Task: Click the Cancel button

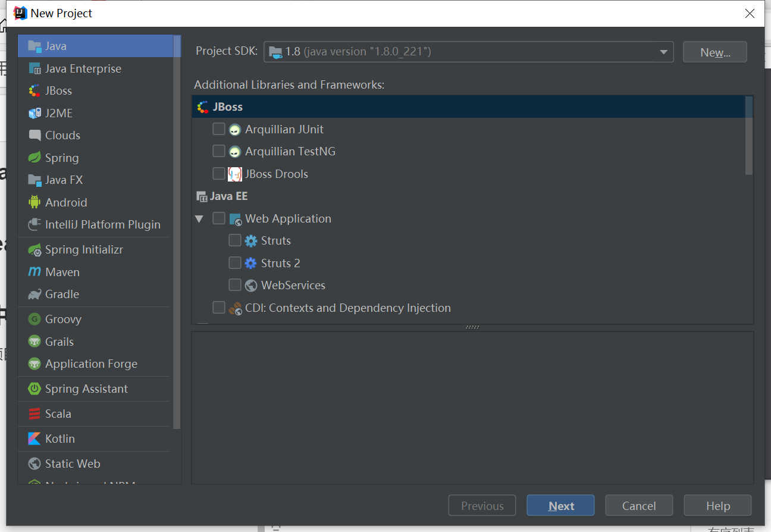Action: tap(639, 506)
